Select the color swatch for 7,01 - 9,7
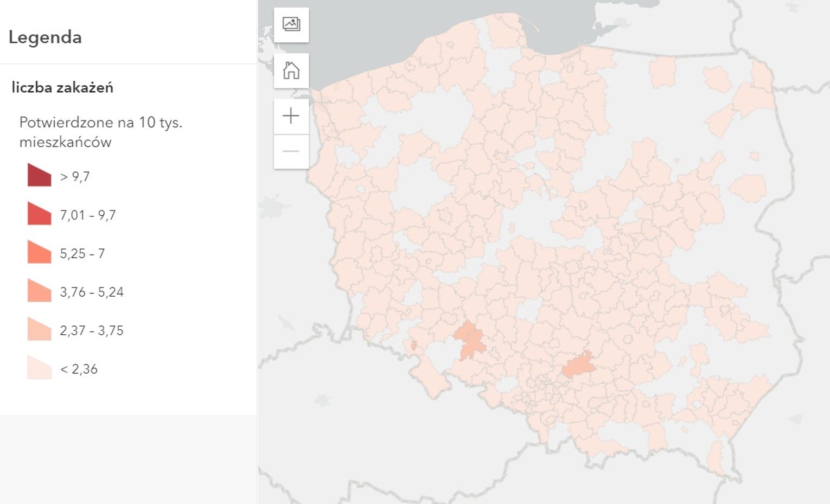The width and height of the screenshot is (830, 504). (39, 214)
